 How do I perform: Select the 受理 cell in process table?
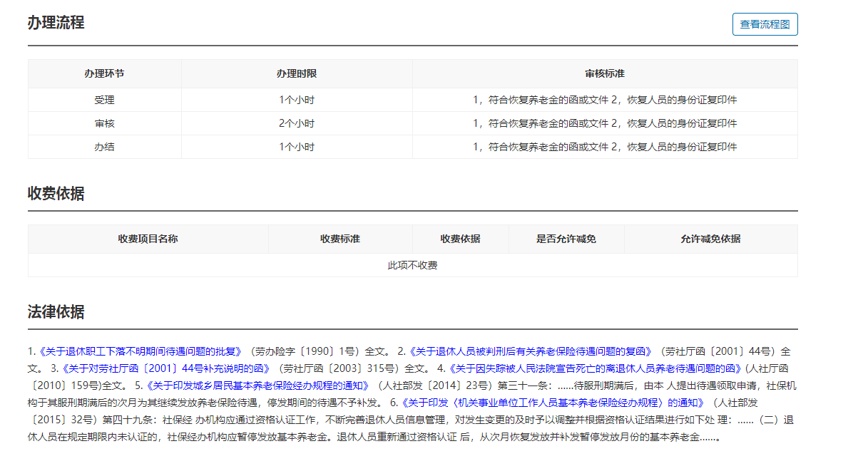pos(104,100)
